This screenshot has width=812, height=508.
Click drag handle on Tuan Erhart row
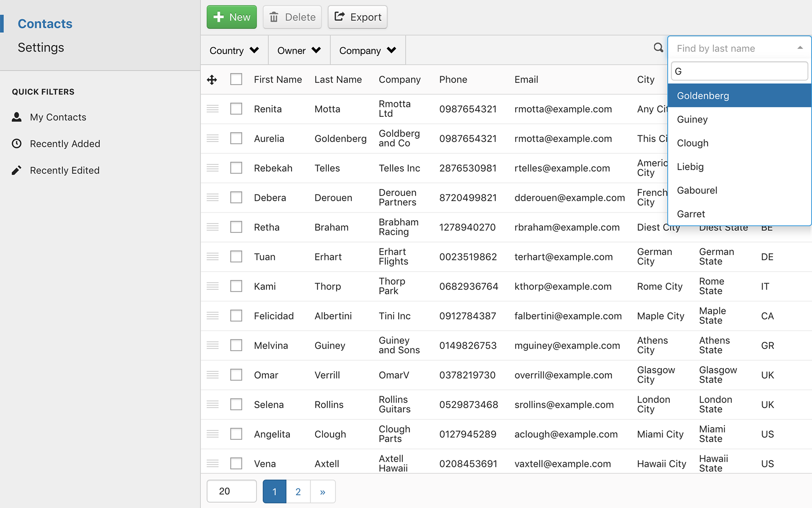tap(212, 257)
